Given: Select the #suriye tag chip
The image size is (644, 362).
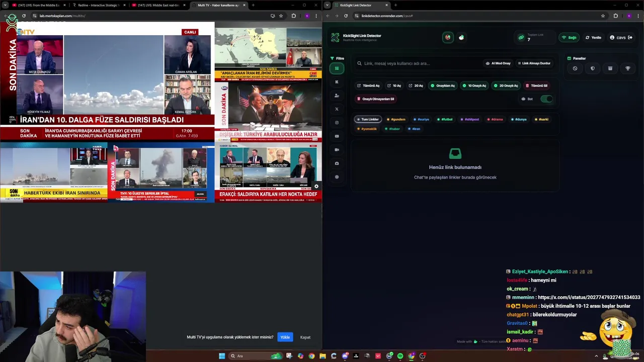Looking at the screenshot, I should [x=421, y=119].
